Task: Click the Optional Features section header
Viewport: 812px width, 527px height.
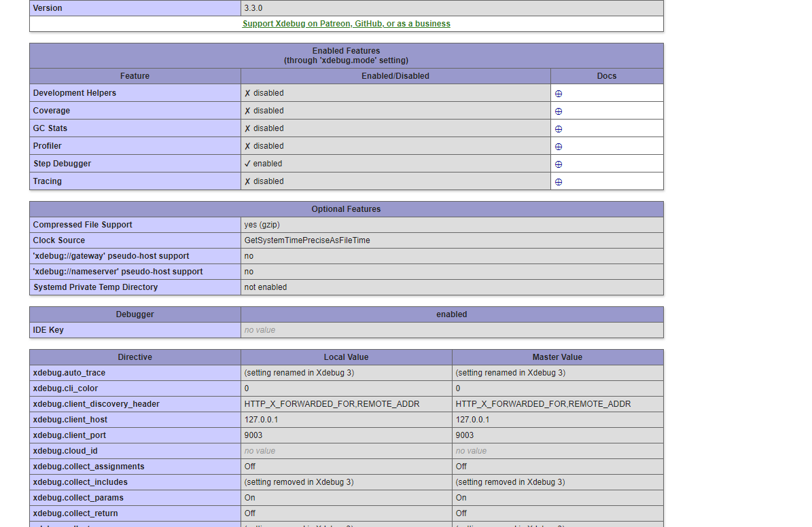Action: [x=346, y=209]
